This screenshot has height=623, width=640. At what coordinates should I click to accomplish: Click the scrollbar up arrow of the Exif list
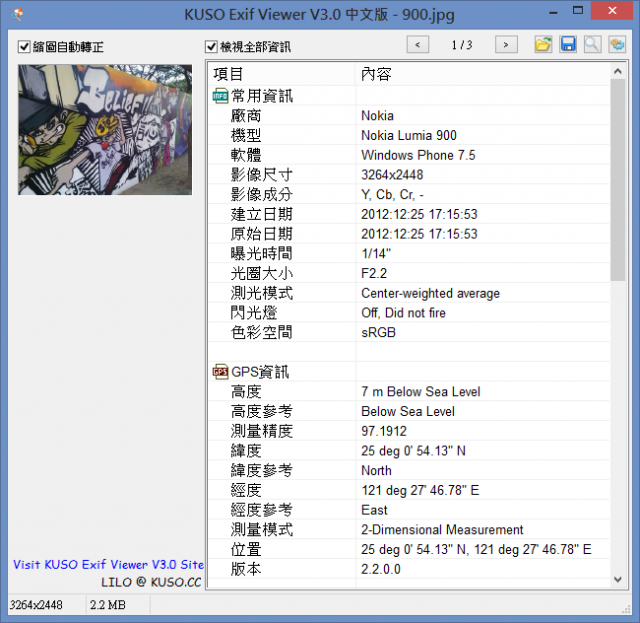tap(618, 71)
